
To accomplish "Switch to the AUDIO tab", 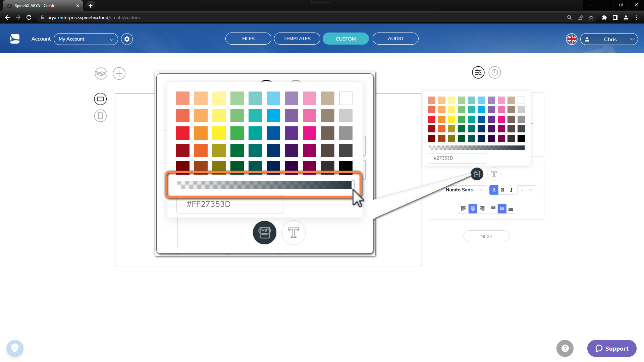I will pyautogui.click(x=395, y=39).
